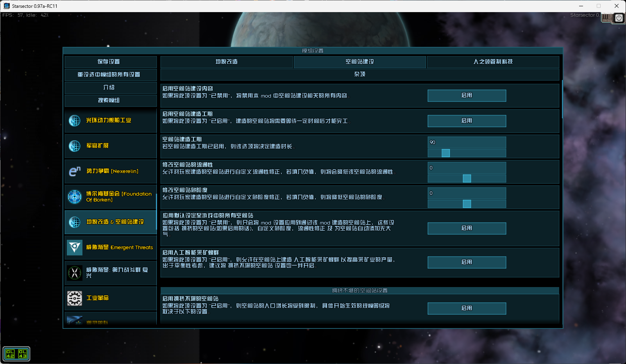The image size is (626, 364).
Task: Open the 杂项 tab
Action: click(x=360, y=74)
